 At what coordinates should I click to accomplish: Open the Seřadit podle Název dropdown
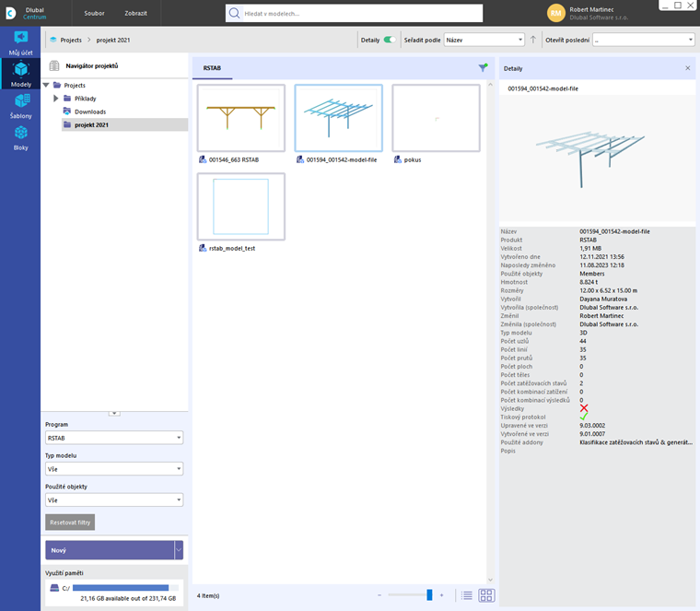[x=484, y=40]
